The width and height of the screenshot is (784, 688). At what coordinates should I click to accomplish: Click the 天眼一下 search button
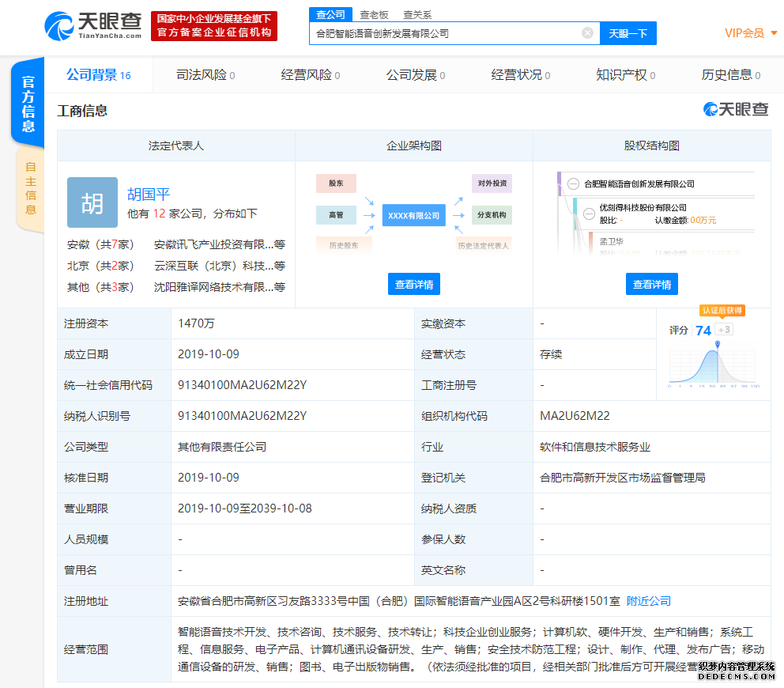[x=628, y=33]
